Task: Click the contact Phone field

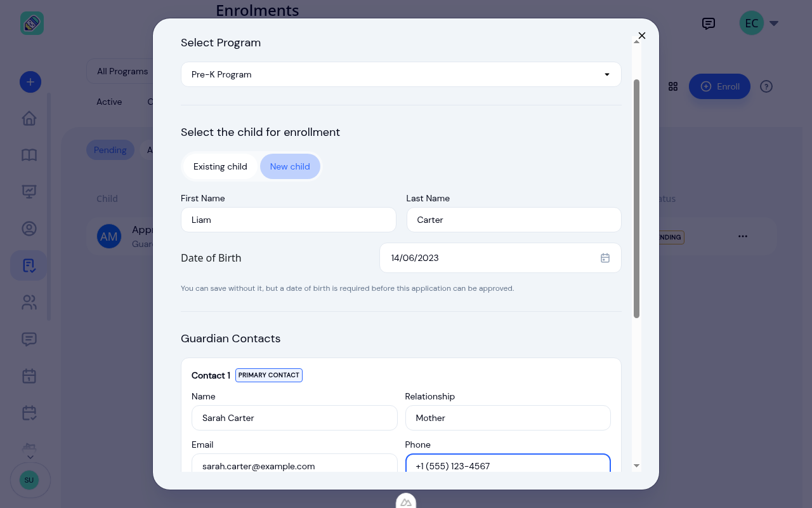Action: click(508, 464)
